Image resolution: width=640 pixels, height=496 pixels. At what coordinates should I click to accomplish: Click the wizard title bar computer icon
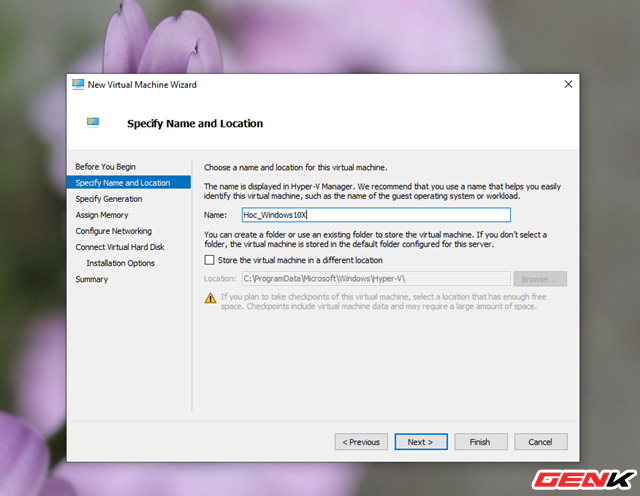[78, 84]
